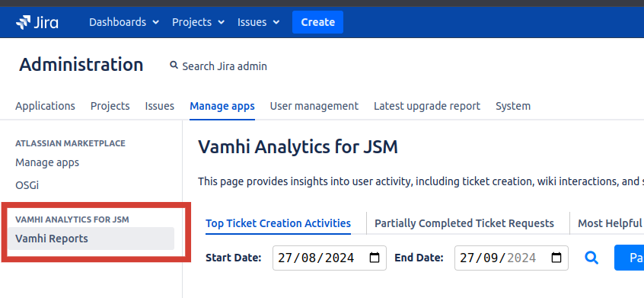Select the Manage apps admin tab
Viewport: 644px width, 298px height.
coord(222,106)
